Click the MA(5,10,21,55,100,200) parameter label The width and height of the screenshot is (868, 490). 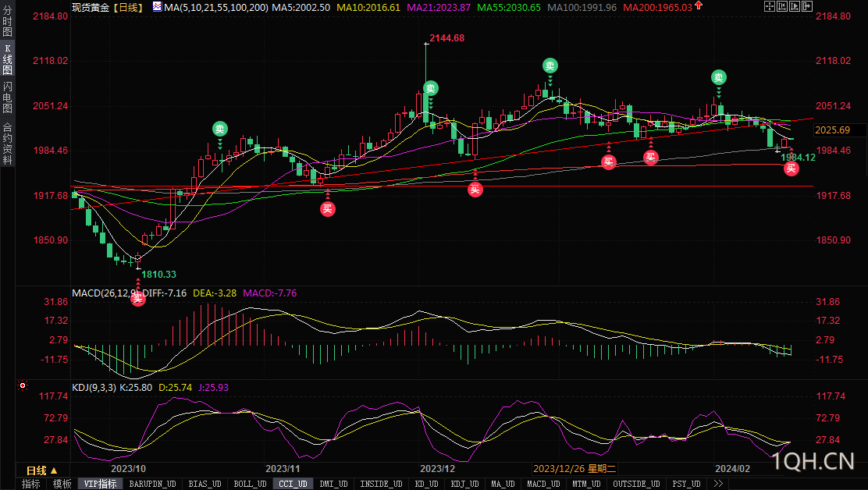[x=216, y=7]
